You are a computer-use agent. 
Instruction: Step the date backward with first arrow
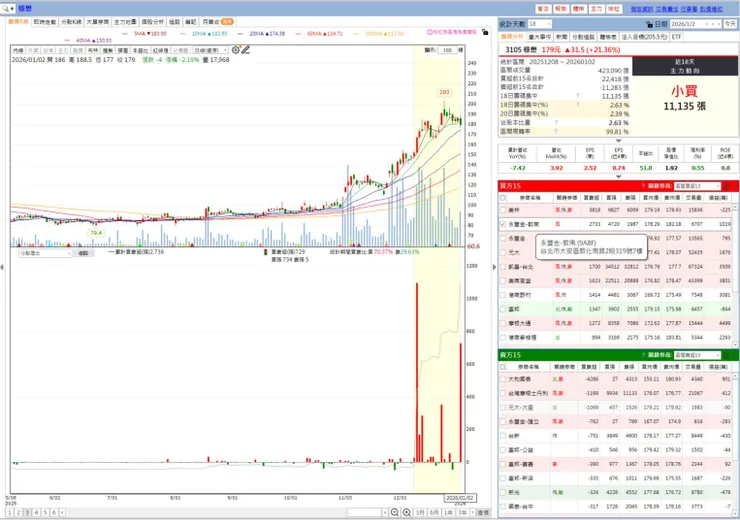[707, 24]
